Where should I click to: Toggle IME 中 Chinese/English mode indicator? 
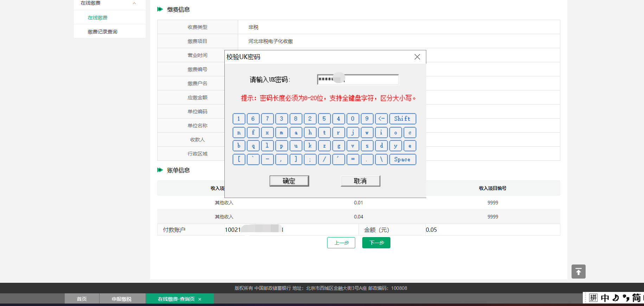[605, 298]
